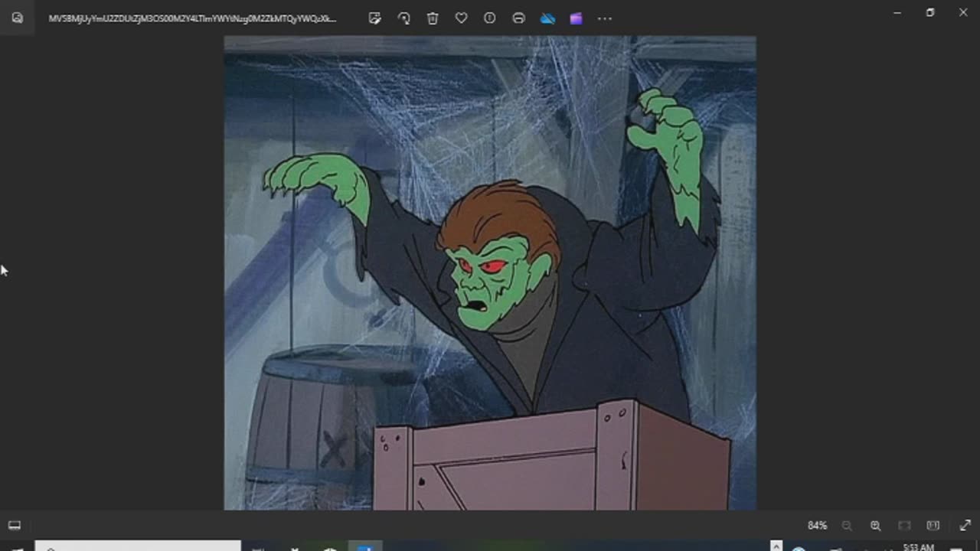Show hidden system tray icons chevron
The image size is (980, 551).
(776, 546)
